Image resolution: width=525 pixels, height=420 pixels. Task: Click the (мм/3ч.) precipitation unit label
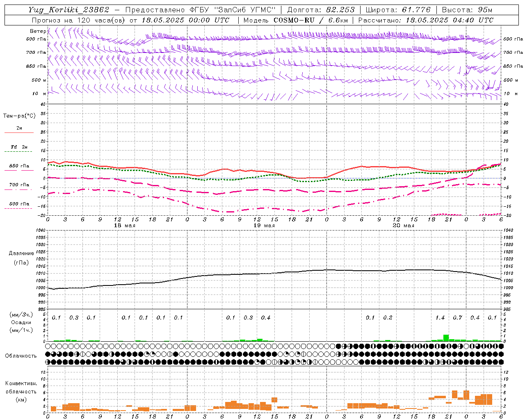(x=21, y=315)
